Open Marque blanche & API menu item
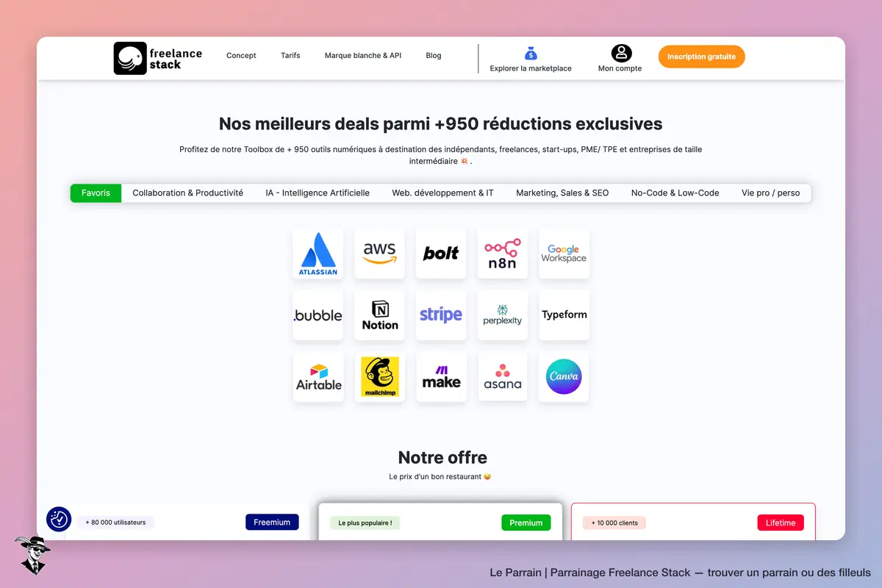The height and width of the screenshot is (588, 882). click(363, 56)
